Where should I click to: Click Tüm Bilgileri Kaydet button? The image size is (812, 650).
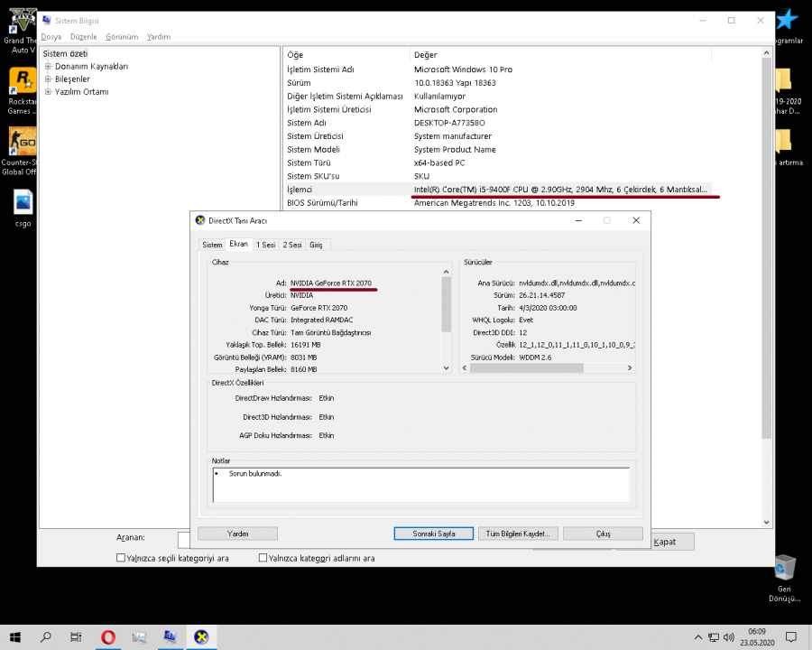518,534
